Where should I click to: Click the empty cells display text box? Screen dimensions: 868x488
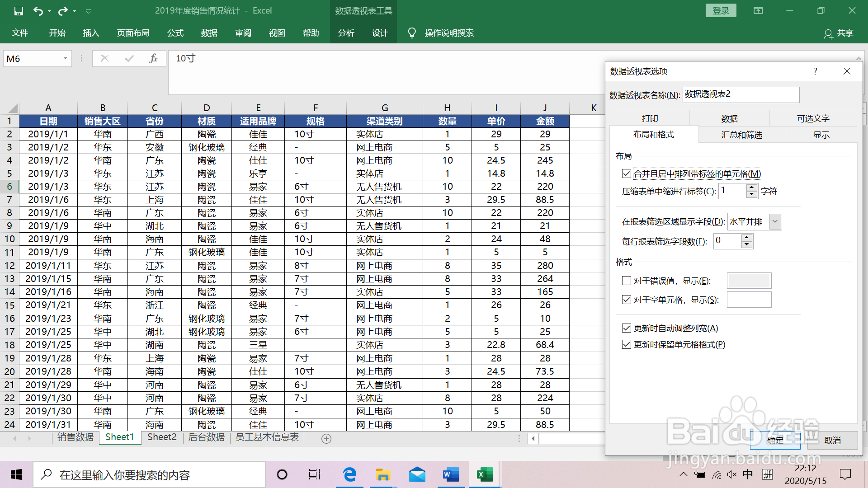click(x=749, y=300)
